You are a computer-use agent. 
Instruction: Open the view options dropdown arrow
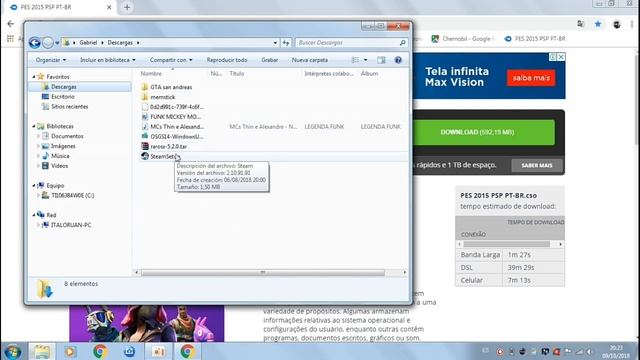tap(365, 60)
